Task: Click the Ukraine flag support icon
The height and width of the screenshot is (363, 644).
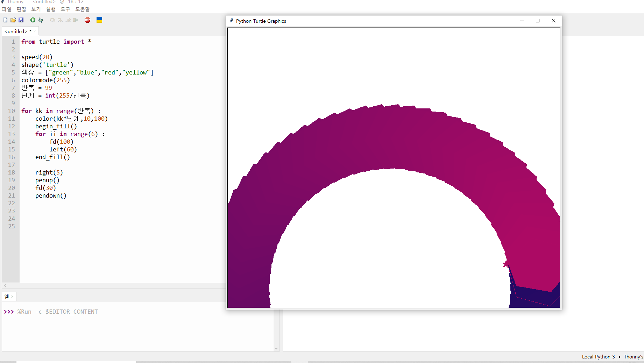Action: click(99, 20)
